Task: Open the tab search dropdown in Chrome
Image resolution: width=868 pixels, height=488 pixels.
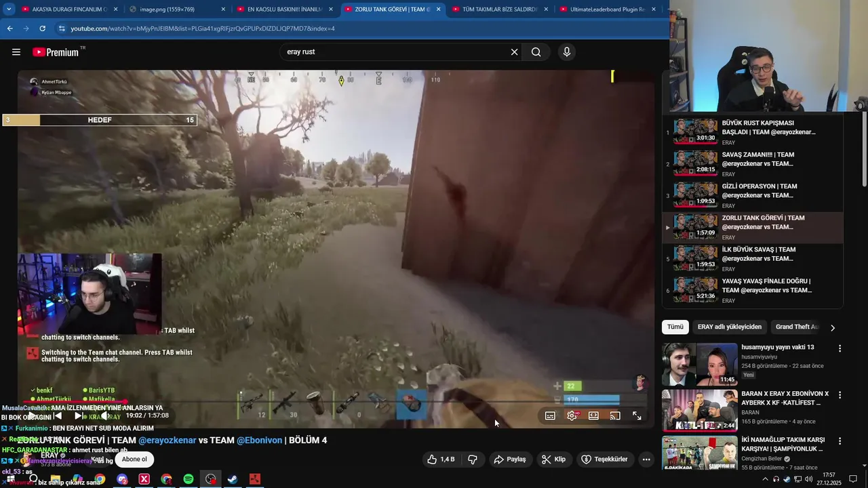Action: pyautogui.click(x=9, y=9)
